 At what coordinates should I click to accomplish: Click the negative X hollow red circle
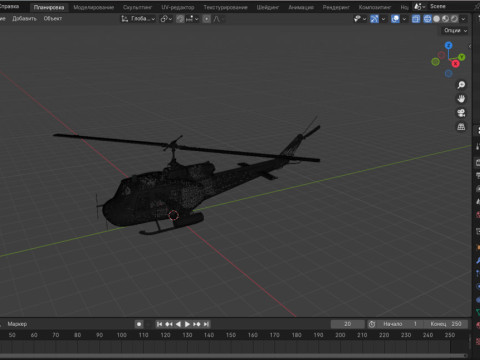[442, 55]
